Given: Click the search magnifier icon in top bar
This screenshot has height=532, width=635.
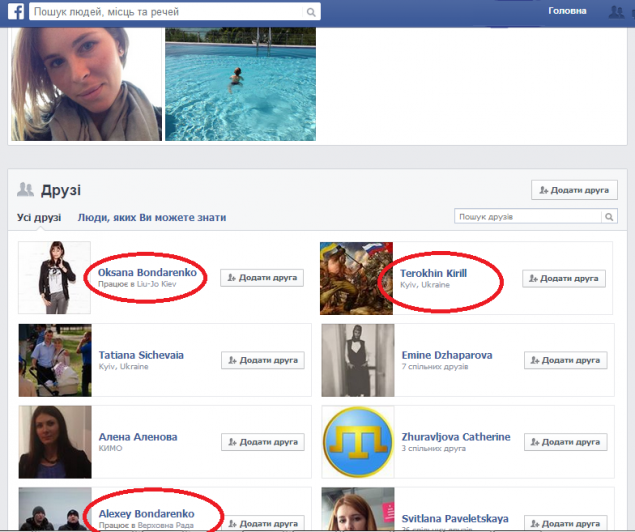Looking at the screenshot, I should click(x=312, y=13).
